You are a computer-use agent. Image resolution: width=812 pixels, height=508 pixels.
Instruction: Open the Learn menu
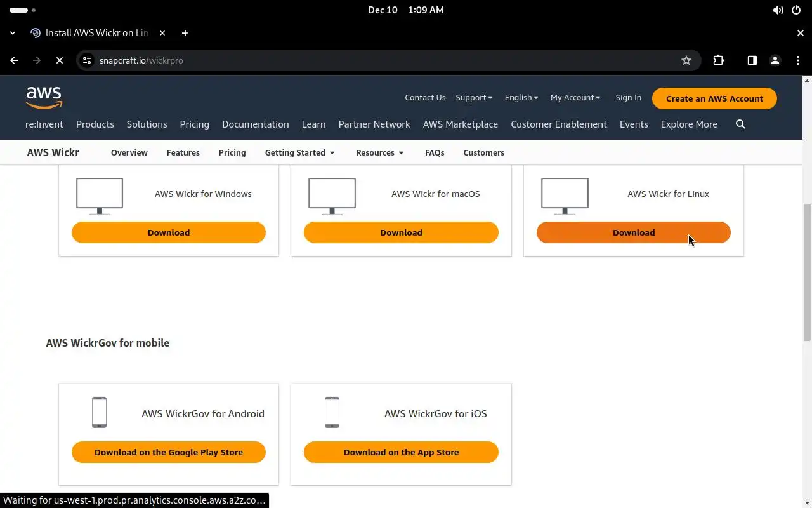pyautogui.click(x=313, y=124)
